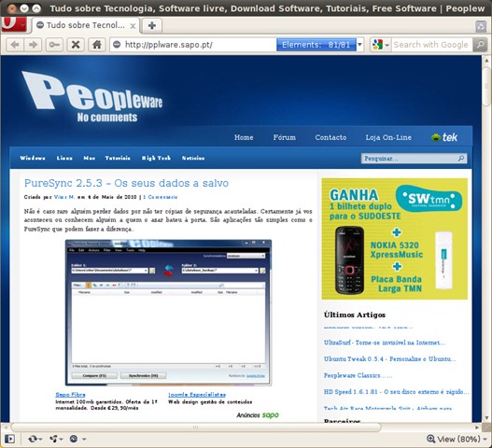Open the Fórum menu item

285,137
